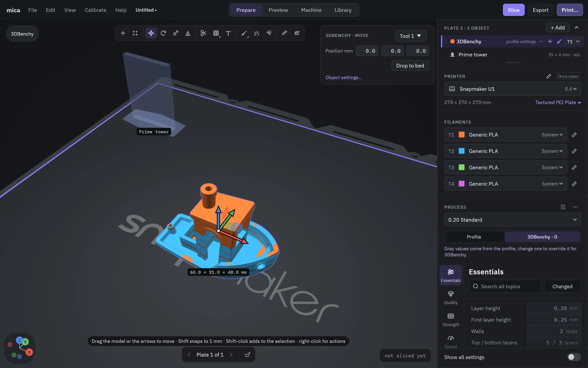
Task: Open the Object settings link
Action: [x=344, y=77]
